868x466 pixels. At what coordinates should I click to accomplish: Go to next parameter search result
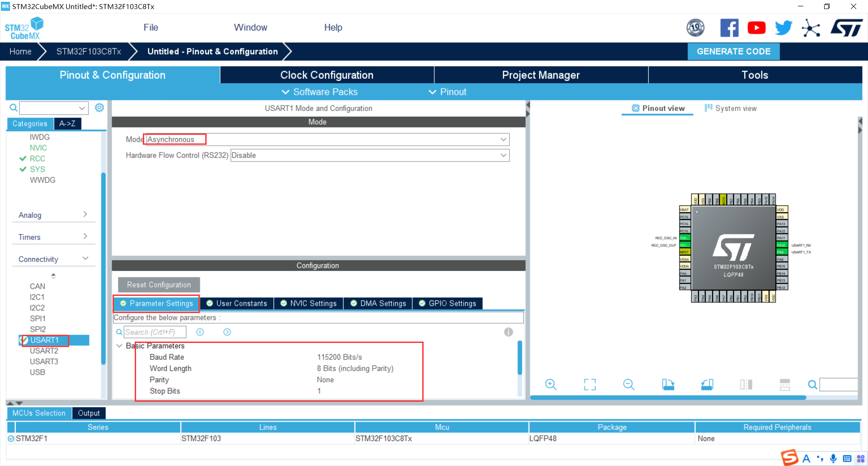[227, 332]
